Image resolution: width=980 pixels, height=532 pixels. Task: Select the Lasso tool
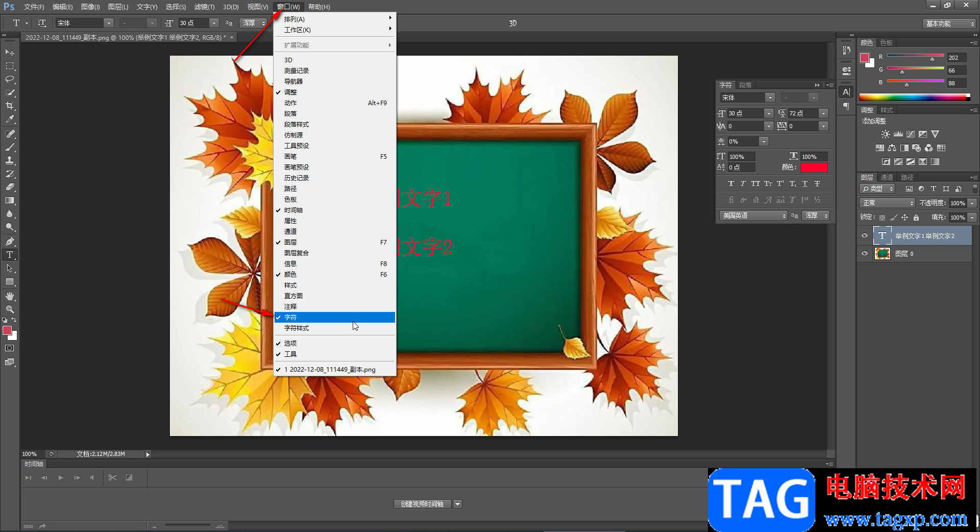point(10,79)
